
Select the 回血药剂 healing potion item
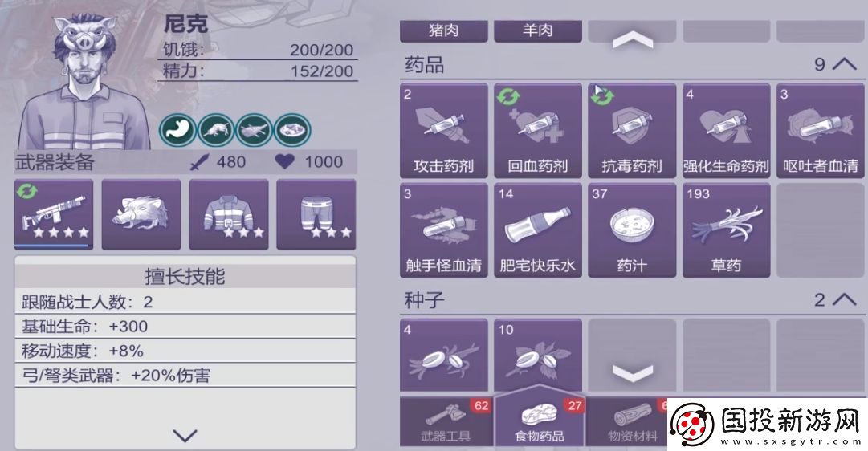(537, 131)
